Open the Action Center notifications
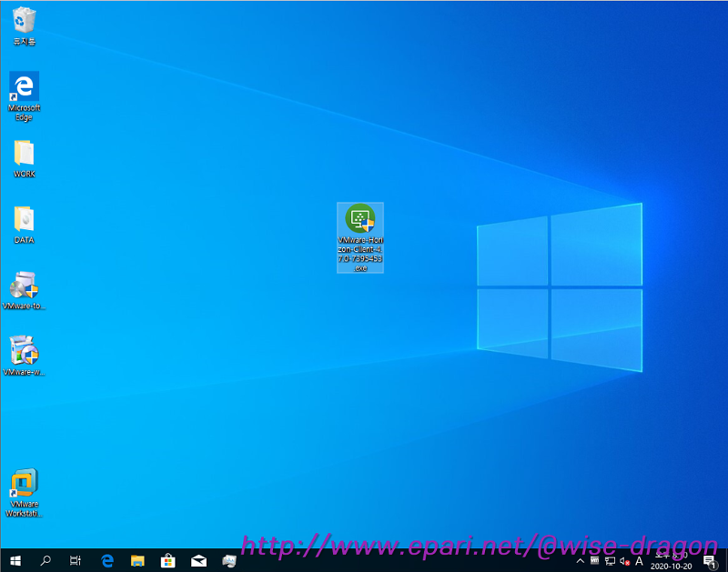Screen dimensions: 728x572 coord(710,561)
